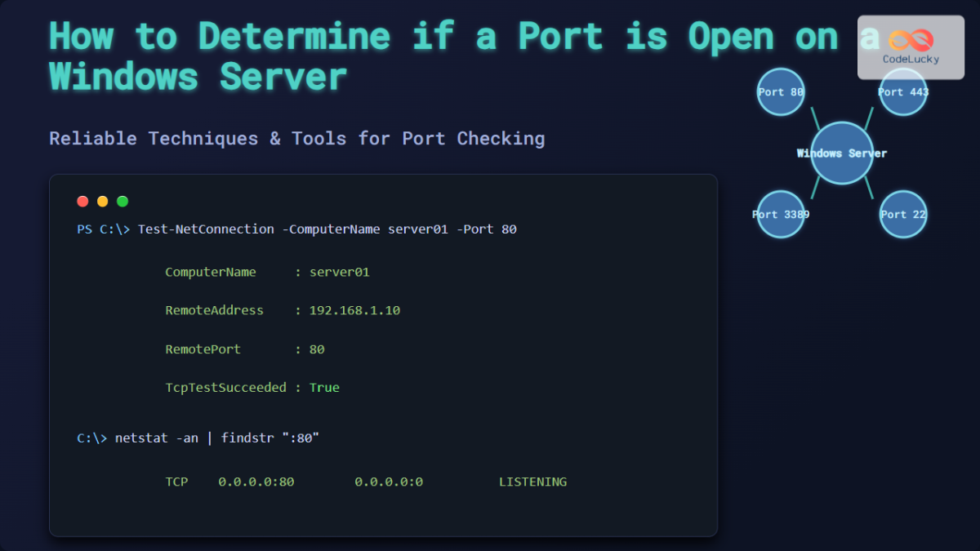
Task: Select the Port 80 node
Action: (x=780, y=92)
